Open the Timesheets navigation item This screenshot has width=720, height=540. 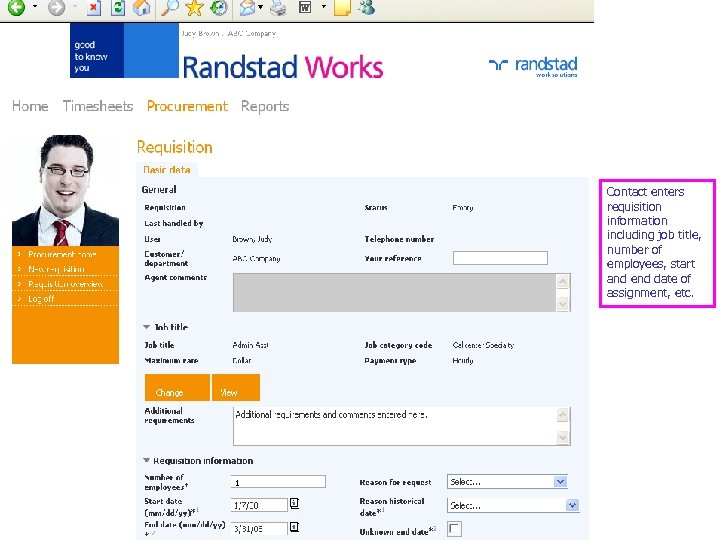click(98, 106)
